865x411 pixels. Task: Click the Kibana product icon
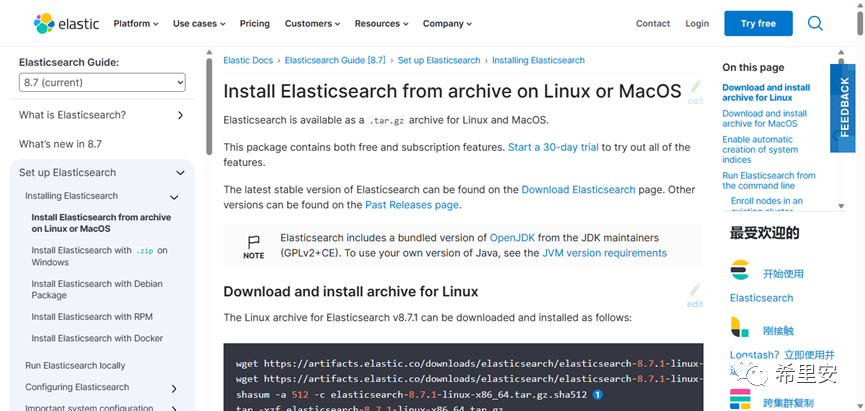[739, 327]
